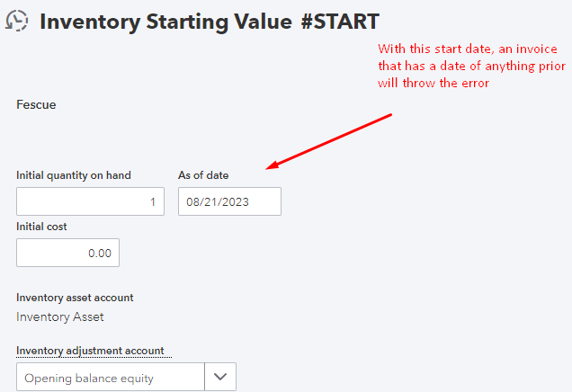Viewport: 572px width, 392px height.
Task: Select the 08/21/2023 date value
Action: pos(217,202)
